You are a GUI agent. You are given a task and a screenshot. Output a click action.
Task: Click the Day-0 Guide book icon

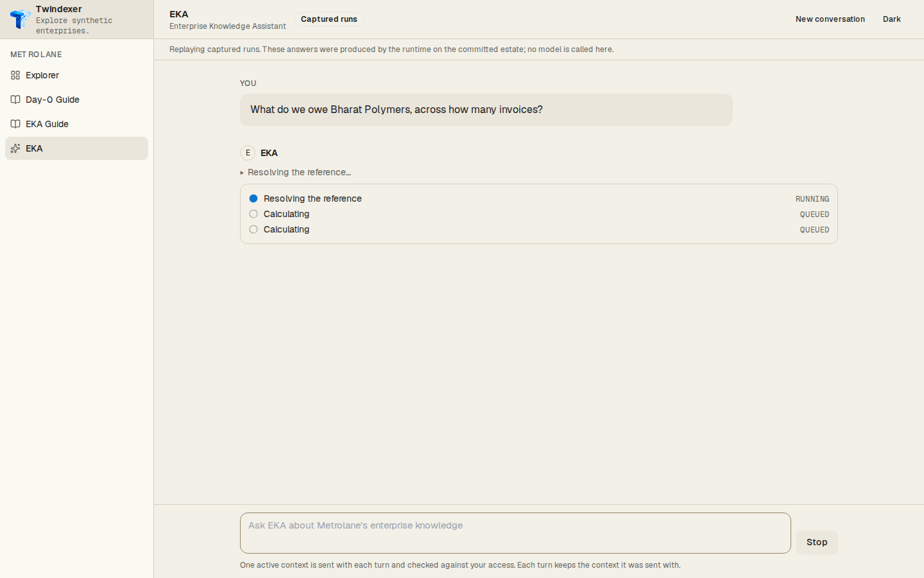click(x=15, y=100)
